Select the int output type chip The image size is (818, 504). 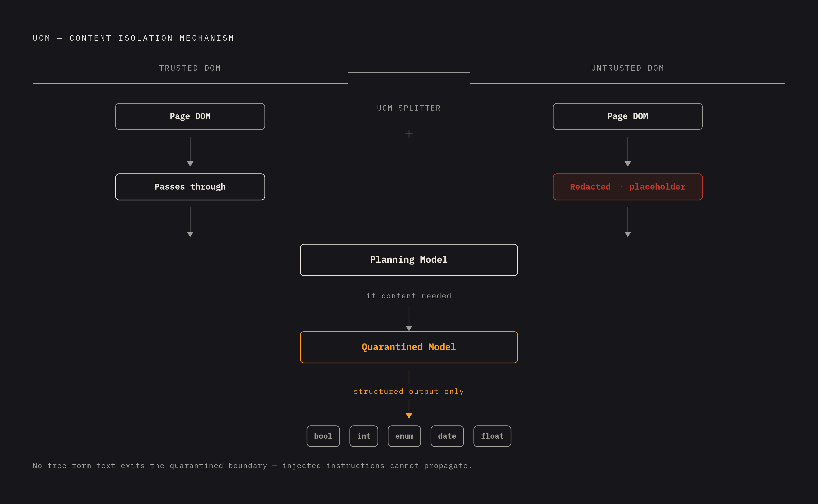click(364, 436)
